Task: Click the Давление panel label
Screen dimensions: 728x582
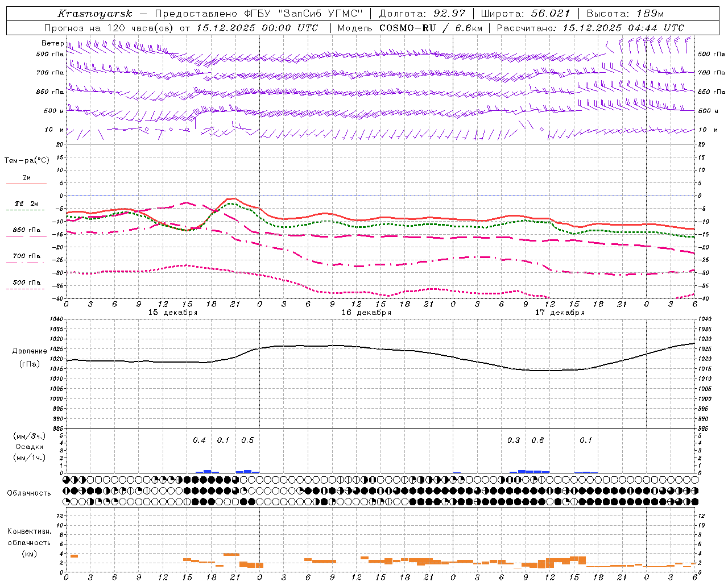Action: point(30,351)
